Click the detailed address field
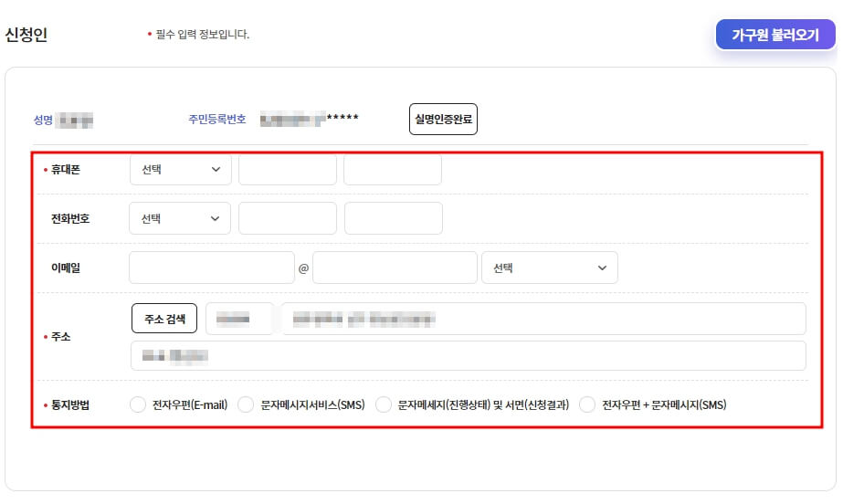Image resolution: width=843 pixels, height=504 pixels. click(469, 356)
